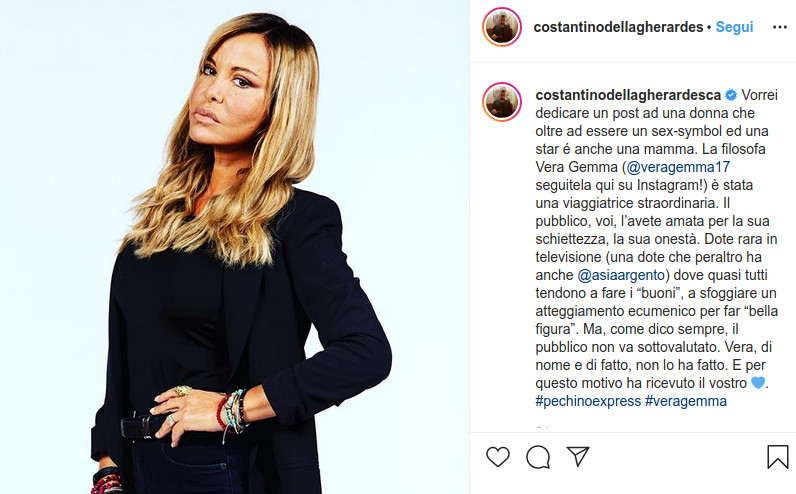Open costantinodellagherardesca username in caption
796x494 pixels.
click(628, 95)
